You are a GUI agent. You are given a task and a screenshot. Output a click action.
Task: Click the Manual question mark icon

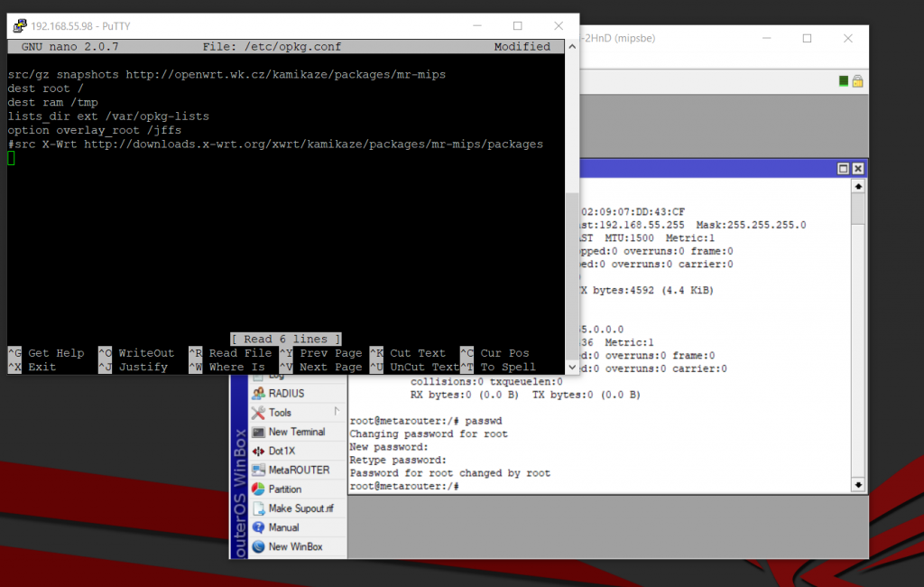(x=258, y=527)
